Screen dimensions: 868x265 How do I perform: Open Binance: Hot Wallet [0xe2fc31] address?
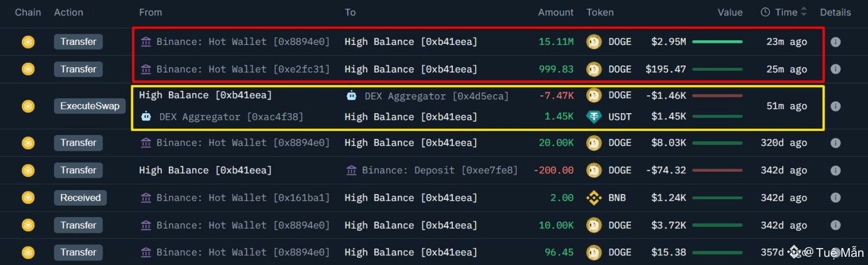[x=243, y=69]
